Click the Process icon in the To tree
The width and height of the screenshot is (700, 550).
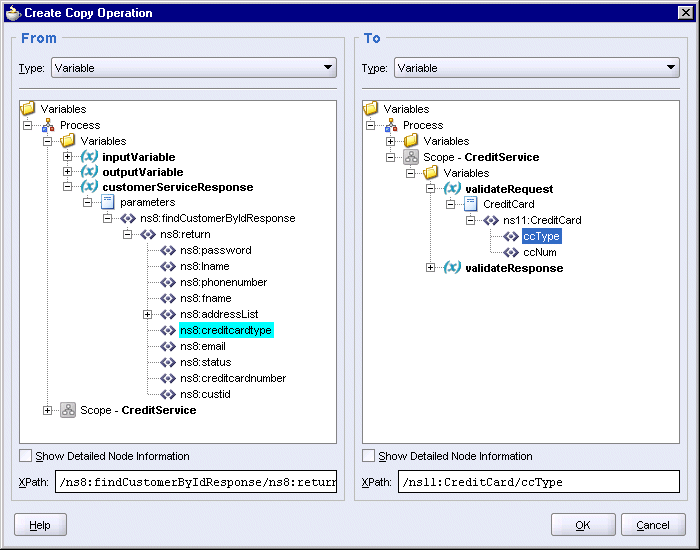391,125
